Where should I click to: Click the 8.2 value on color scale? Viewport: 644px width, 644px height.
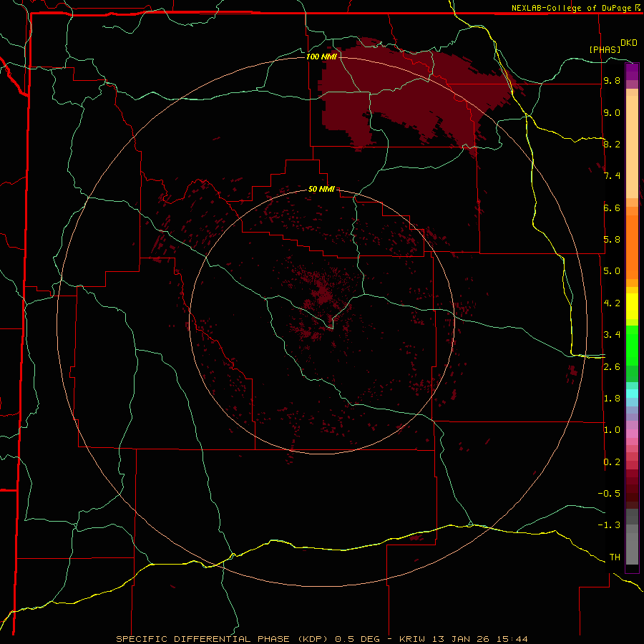pos(612,144)
